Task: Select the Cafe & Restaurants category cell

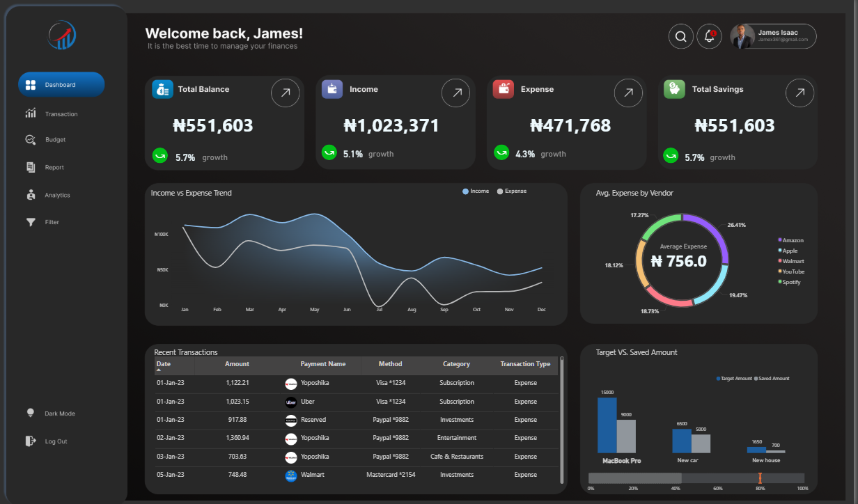Action: 457,457
